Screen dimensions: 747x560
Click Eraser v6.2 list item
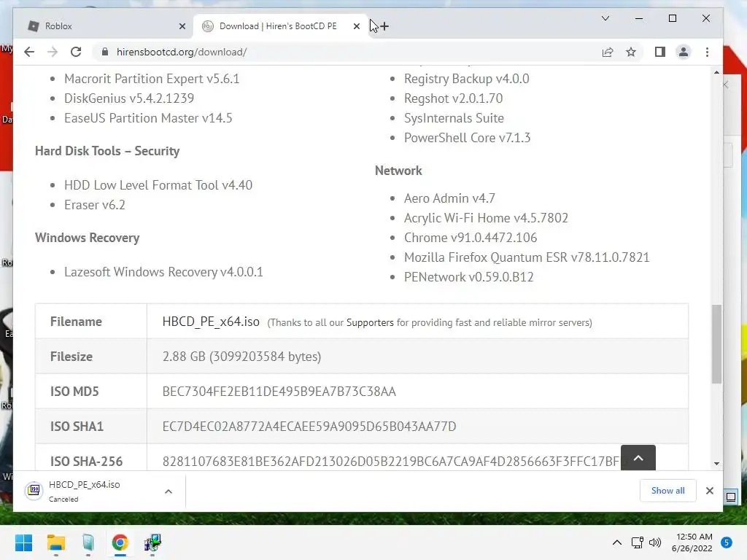coord(95,205)
